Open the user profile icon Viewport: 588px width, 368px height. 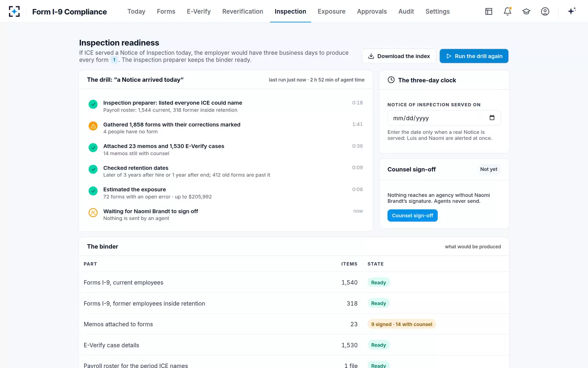(545, 11)
